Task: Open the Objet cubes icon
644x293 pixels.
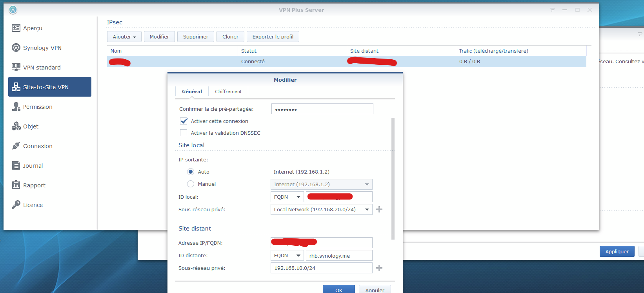Action: click(16, 126)
